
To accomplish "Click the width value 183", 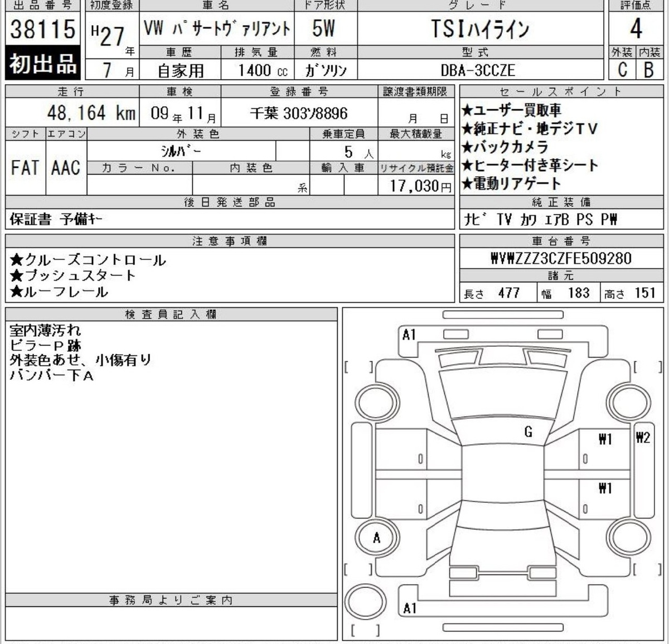I will (579, 293).
